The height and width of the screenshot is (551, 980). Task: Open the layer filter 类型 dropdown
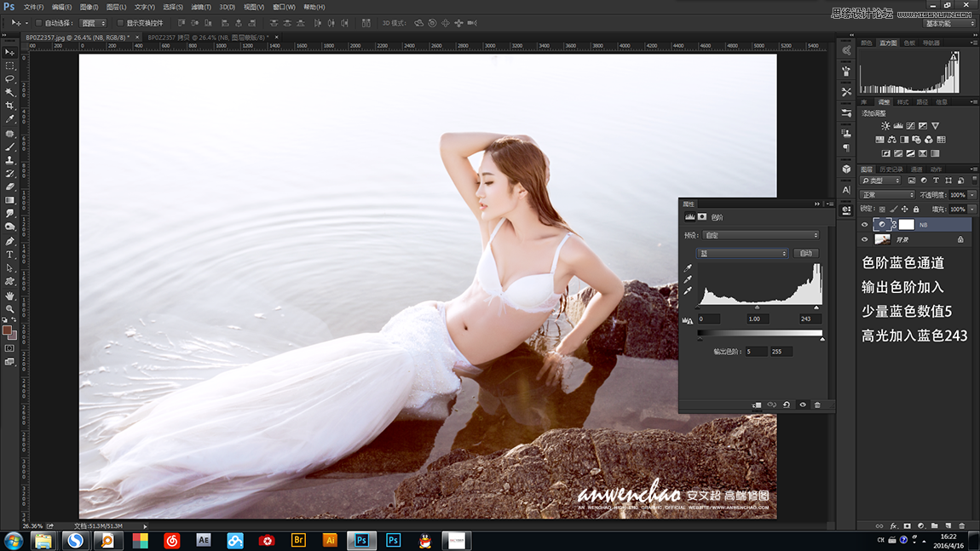(x=880, y=181)
